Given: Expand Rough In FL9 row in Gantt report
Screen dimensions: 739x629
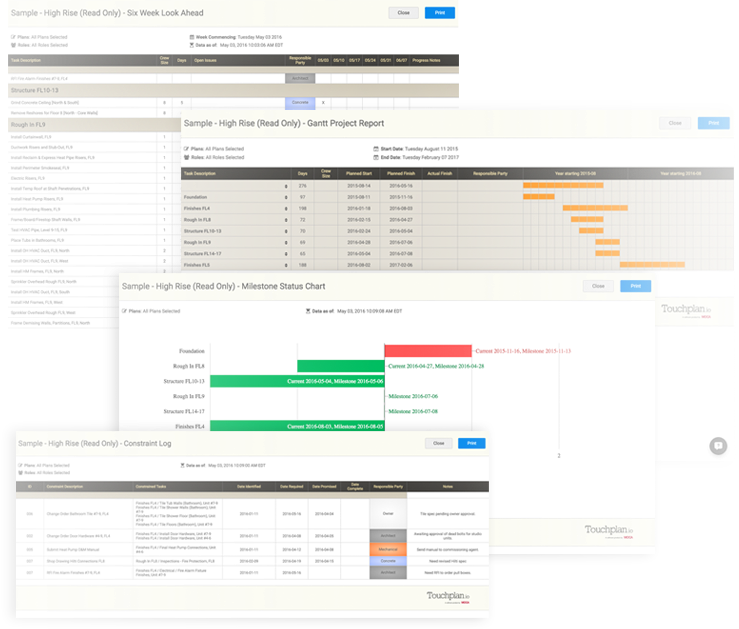Looking at the screenshot, I should (286, 243).
